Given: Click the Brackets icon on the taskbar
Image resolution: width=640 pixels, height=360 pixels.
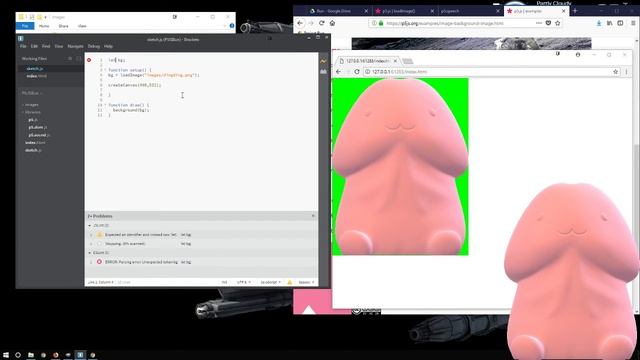Looking at the screenshot, I should point(80,355).
